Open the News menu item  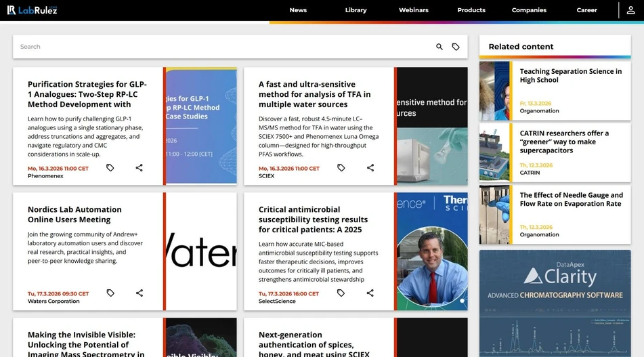pyautogui.click(x=298, y=10)
